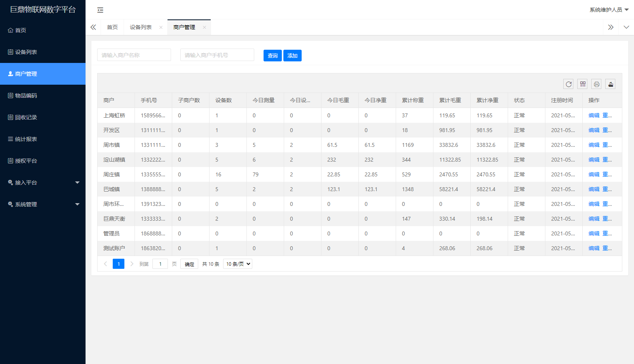Close the 商户管理 tab
The image size is (634, 364).
(204, 28)
